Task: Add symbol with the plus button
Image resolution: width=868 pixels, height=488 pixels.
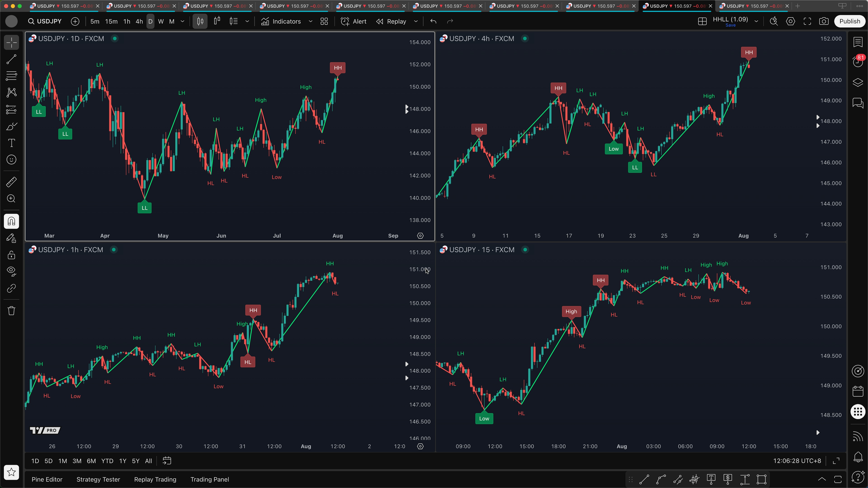Action: click(75, 21)
